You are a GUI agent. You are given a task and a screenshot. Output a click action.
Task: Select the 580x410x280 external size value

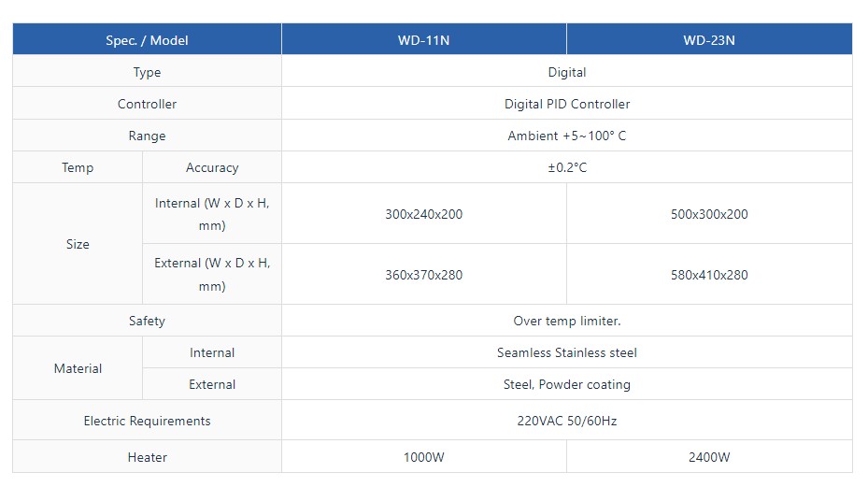709,275
